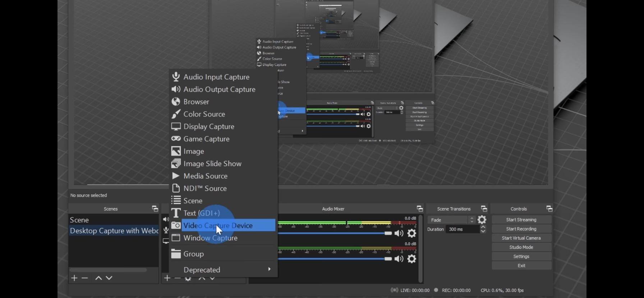Click the Browser globe icon in menu
The image size is (644, 298).
[x=176, y=101]
